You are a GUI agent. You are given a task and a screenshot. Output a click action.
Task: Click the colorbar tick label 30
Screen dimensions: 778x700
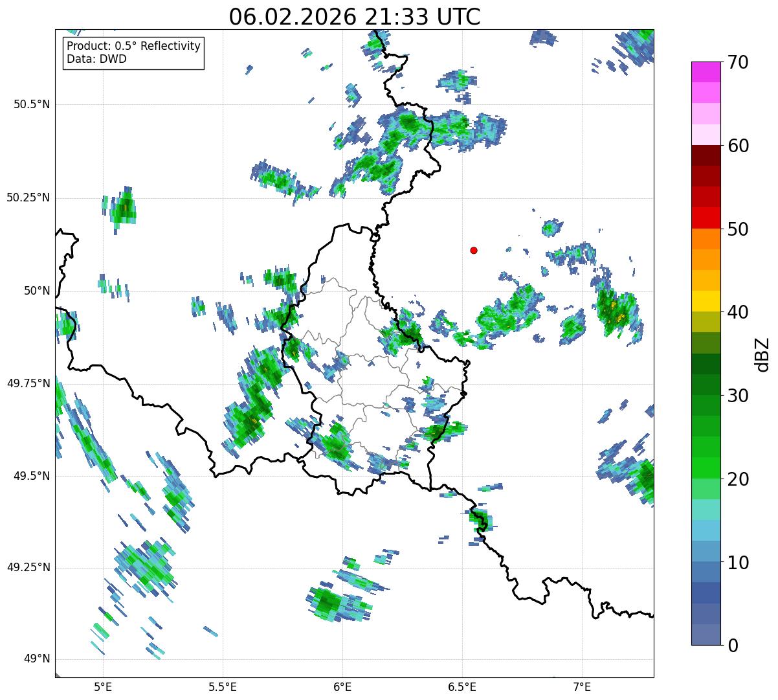739,396
